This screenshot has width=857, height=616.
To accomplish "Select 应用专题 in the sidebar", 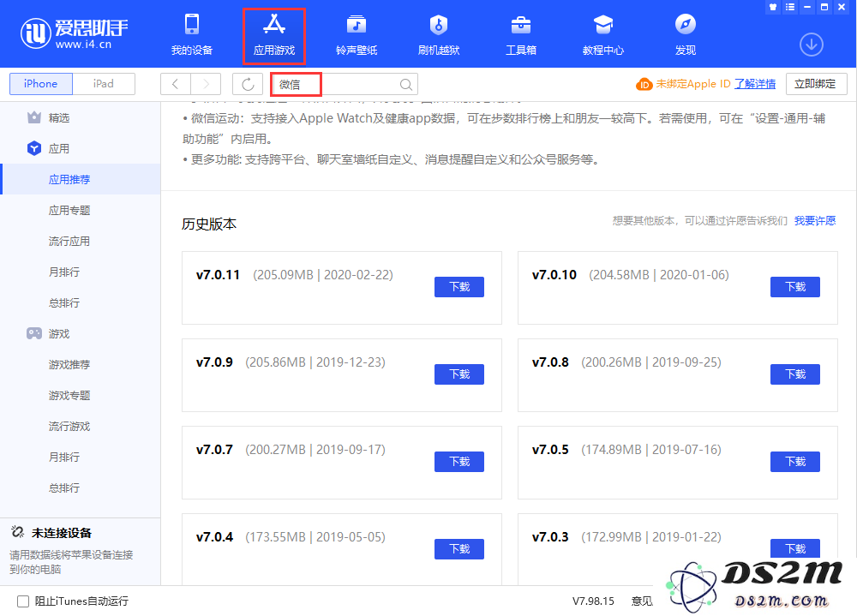I will pos(69,211).
